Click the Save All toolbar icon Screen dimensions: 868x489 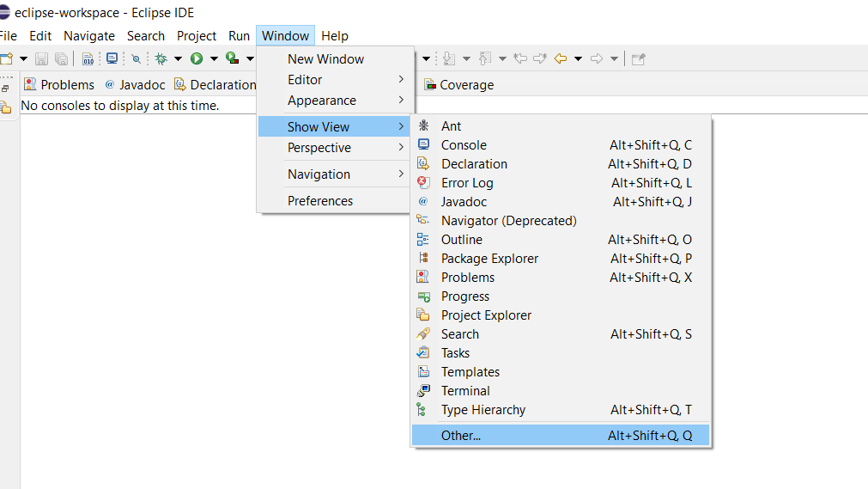pos(62,58)
